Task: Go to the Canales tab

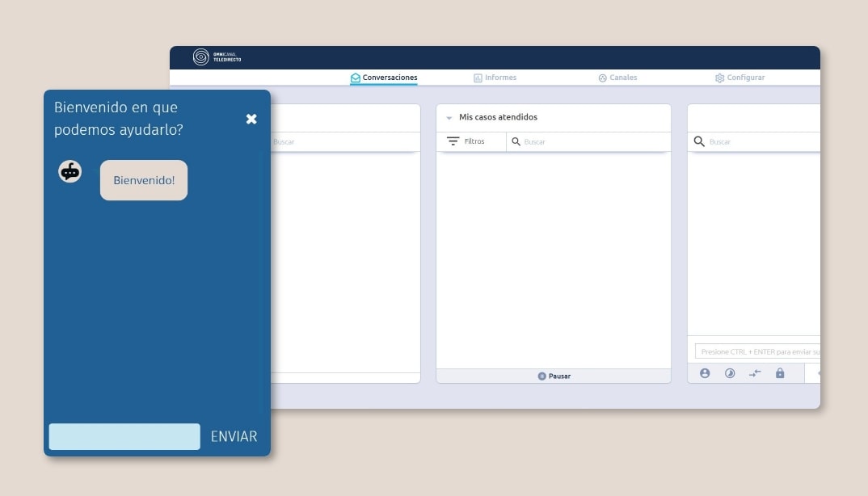Action: coord(617,78)
